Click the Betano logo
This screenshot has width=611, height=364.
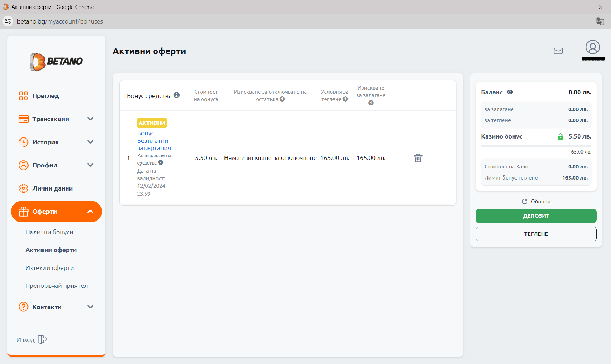pyautogui.click(x=56, y=62)
